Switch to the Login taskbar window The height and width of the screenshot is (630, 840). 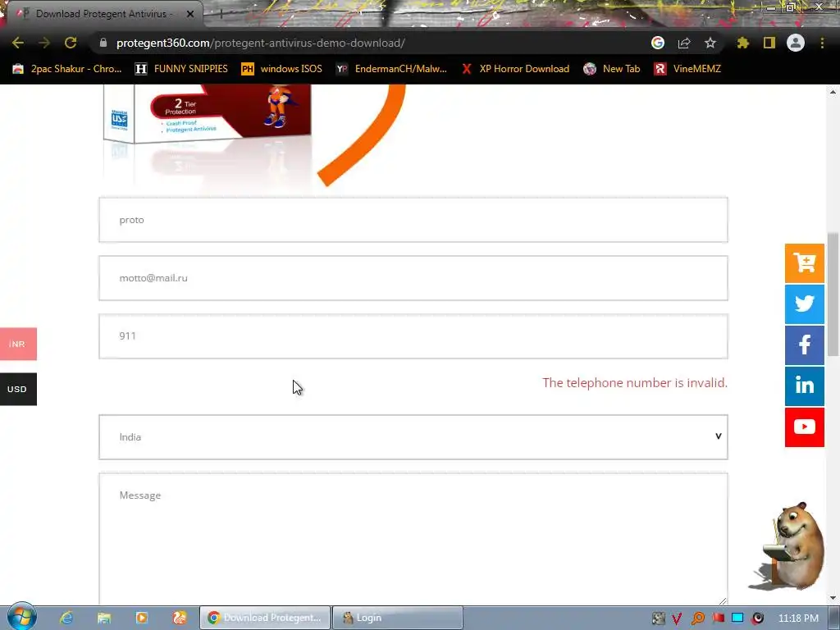[398, 618]
